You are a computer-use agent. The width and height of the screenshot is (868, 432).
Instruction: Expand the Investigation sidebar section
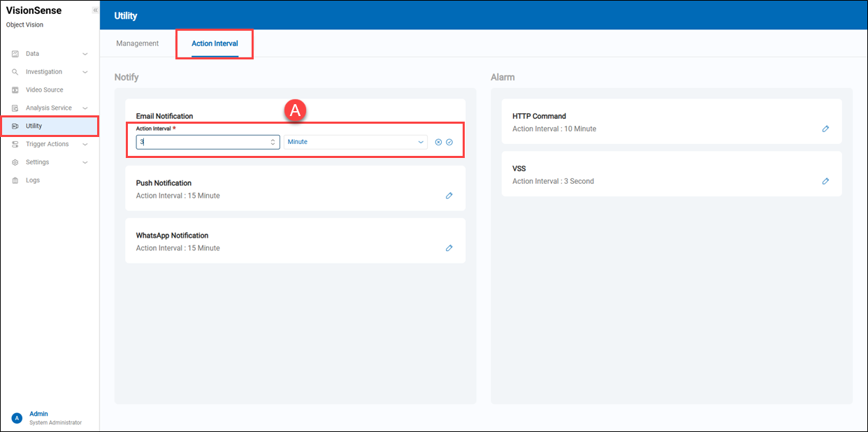click(49, 72)
